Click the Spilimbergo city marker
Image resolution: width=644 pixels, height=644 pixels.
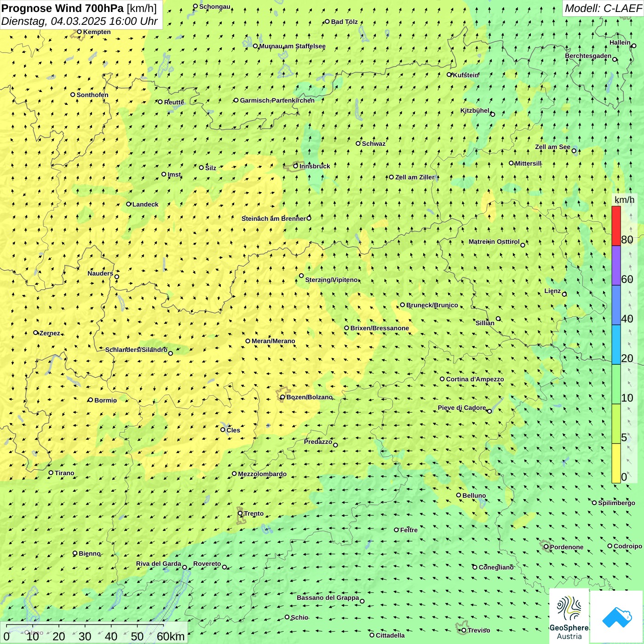[x=594, y=503]
